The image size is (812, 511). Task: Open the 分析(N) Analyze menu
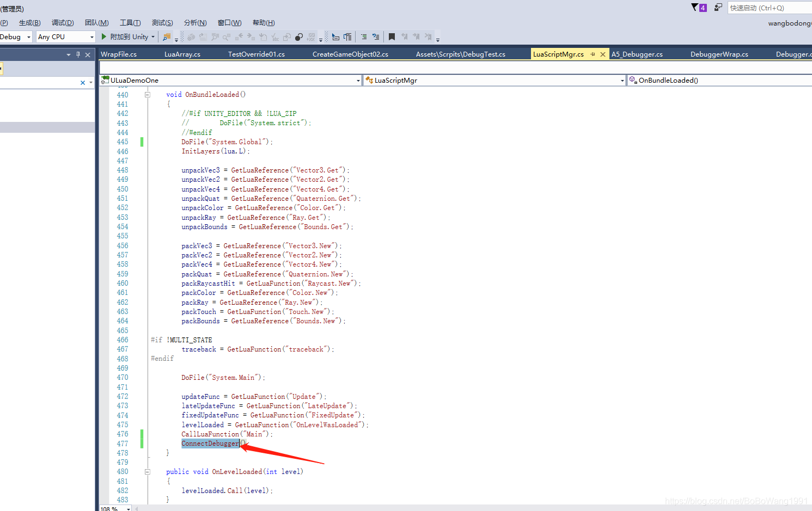[196, 23]
